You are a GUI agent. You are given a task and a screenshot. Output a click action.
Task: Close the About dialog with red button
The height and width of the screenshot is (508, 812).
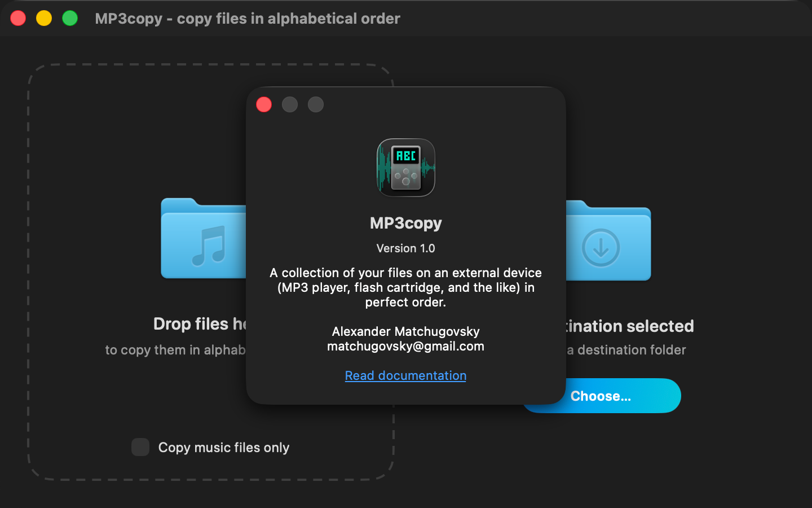tap(264, 104)
